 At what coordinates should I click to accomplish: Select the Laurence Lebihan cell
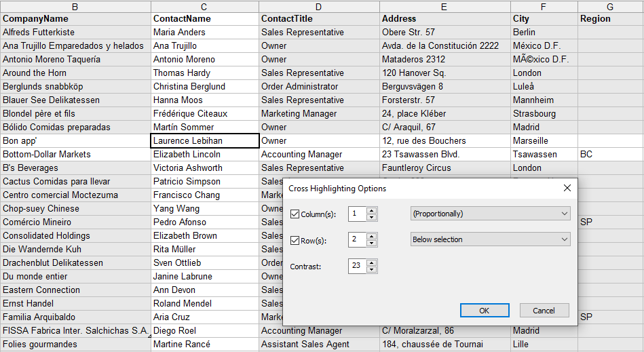click(204, 141)
